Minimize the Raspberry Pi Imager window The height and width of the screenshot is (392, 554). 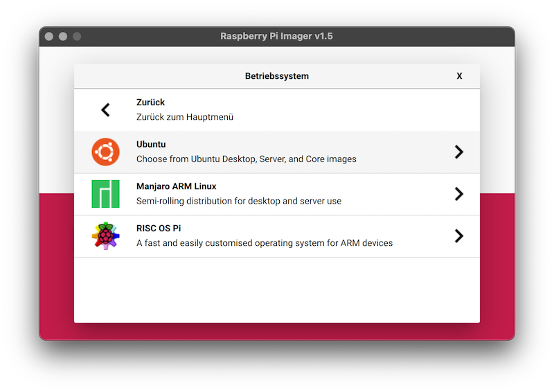click(x=63, y=37)
